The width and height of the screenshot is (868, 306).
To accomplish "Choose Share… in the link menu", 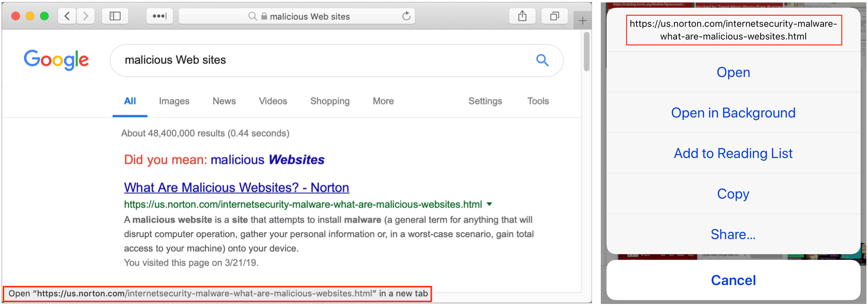I will [733, 234].
